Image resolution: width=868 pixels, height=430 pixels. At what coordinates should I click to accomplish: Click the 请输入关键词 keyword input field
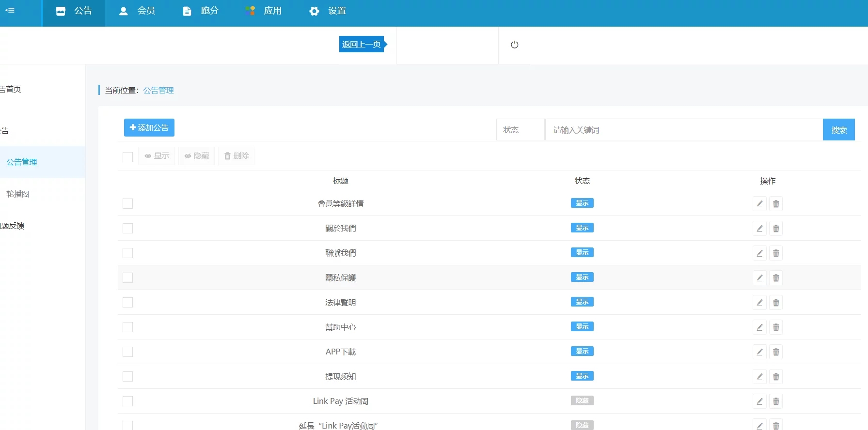click(683, 130)
